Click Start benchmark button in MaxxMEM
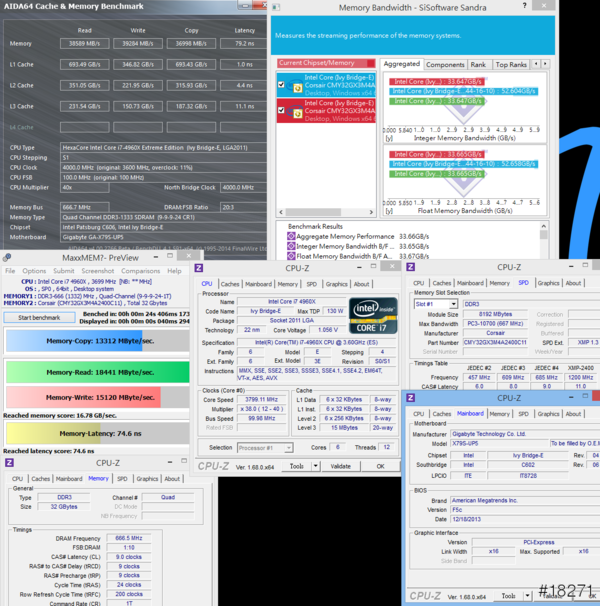600x606 pixels. (39, 318)
